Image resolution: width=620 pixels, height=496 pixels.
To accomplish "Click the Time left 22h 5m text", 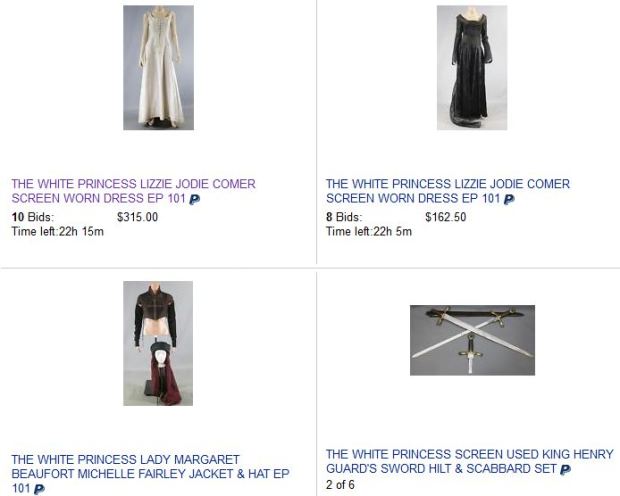I will coord(369,231).
